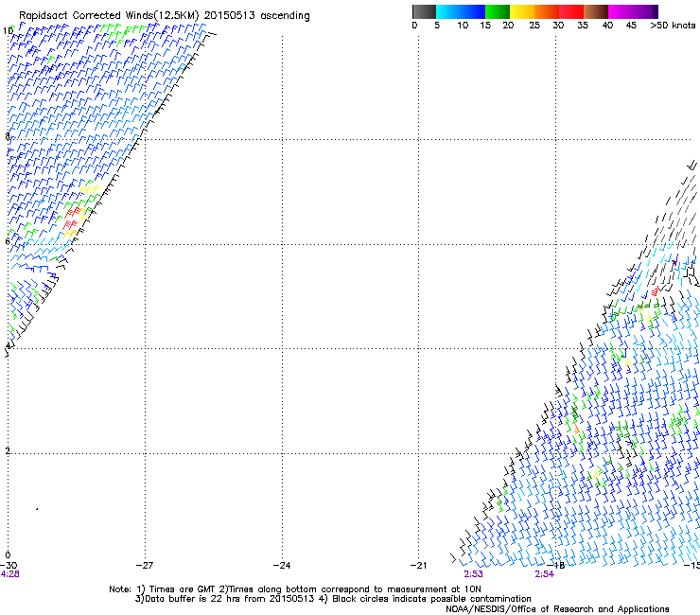Click the longitude label -21
This screenshot has height=615, width=700.
tap(419, 566)
